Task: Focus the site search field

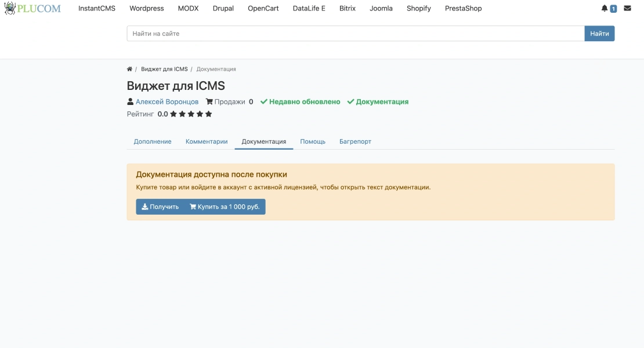Action: (x=356, y=34)
